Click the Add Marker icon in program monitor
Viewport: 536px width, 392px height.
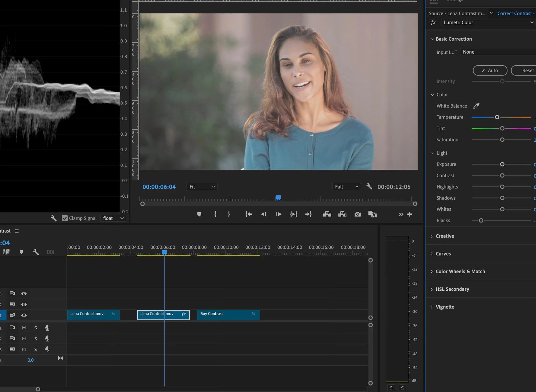199,214
